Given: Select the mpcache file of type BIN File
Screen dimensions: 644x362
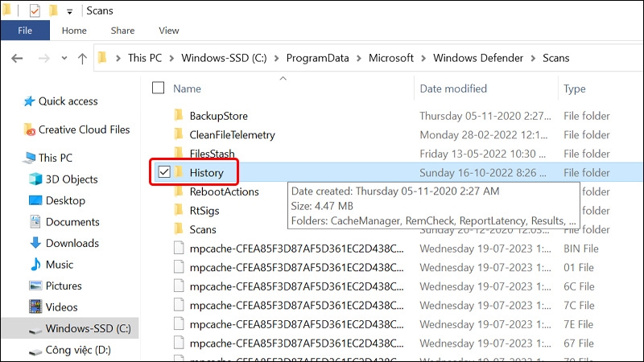Looking at the screenshot, I should 296,249.
